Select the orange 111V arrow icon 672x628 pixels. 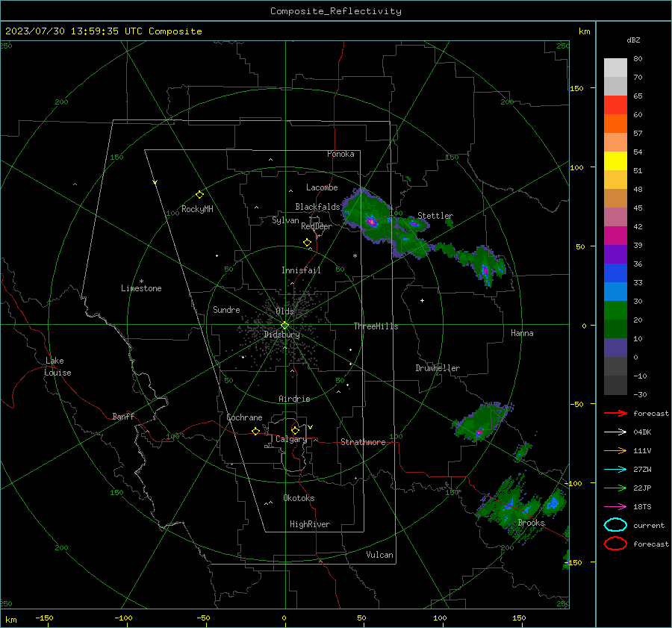(615, 450)
